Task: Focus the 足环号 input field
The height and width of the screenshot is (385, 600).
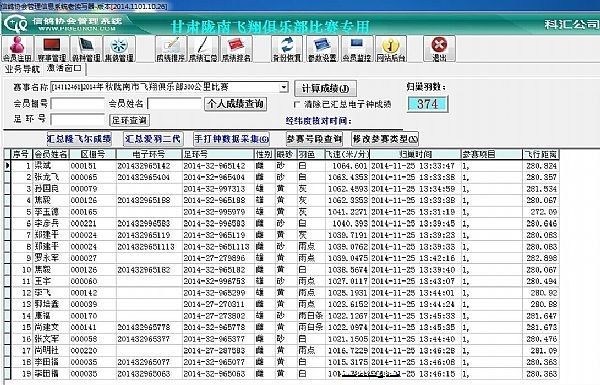Action: pyautogui.click(x=78, y=120)
